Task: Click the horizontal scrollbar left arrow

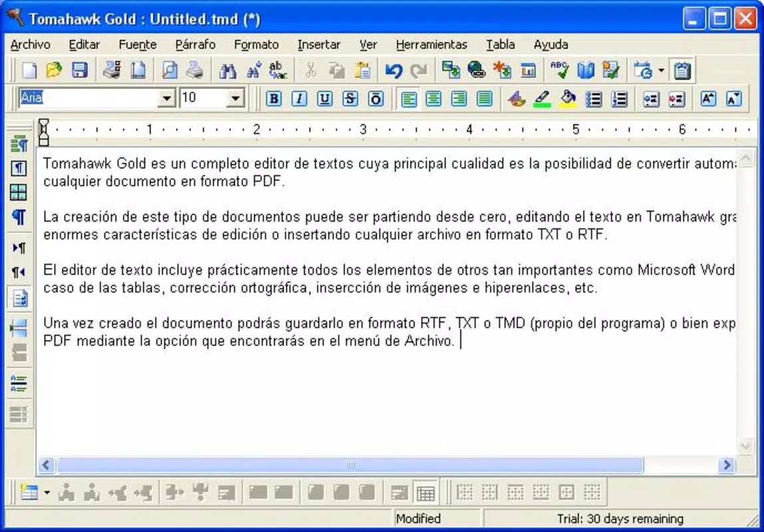Action: tap(47, 465)
